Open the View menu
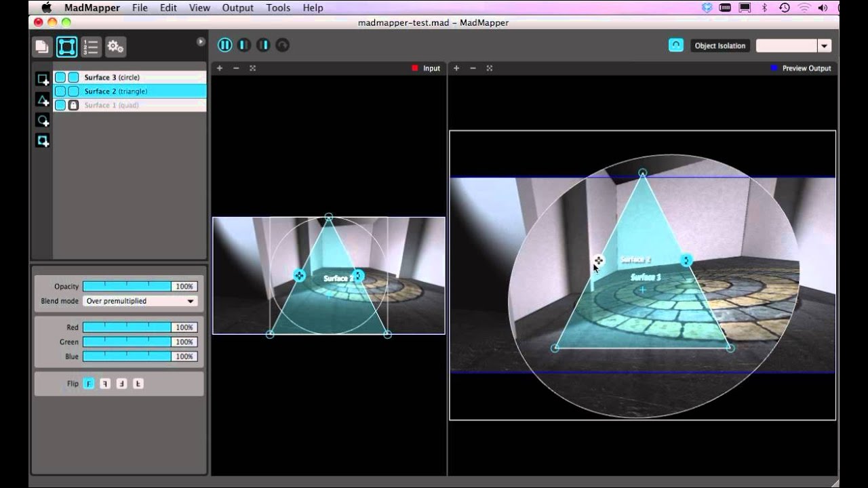This screenshot has width=868, height=488. point(199,8)
